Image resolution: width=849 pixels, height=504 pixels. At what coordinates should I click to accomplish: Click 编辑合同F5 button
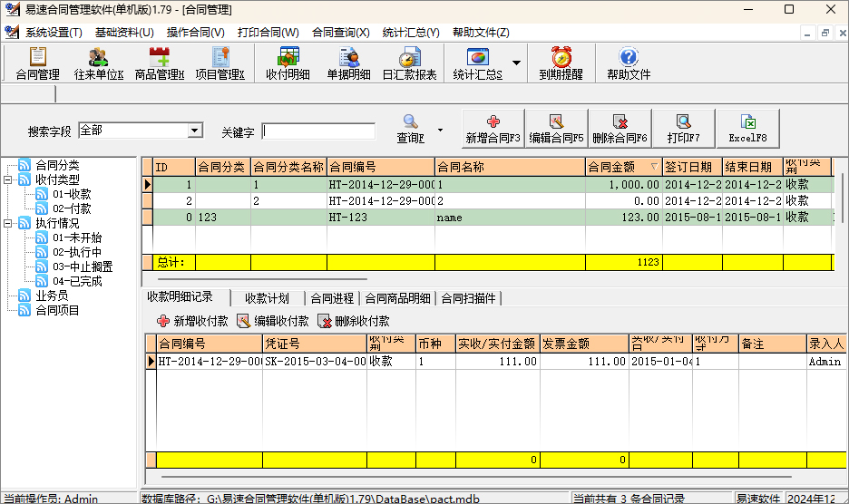tap(556, 129)
